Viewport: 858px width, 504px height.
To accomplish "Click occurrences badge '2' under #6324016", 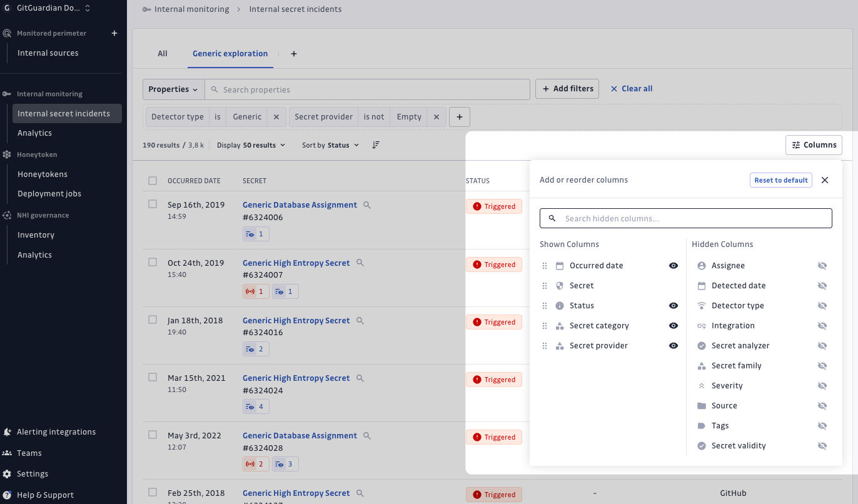I will (x=256, y=349).
